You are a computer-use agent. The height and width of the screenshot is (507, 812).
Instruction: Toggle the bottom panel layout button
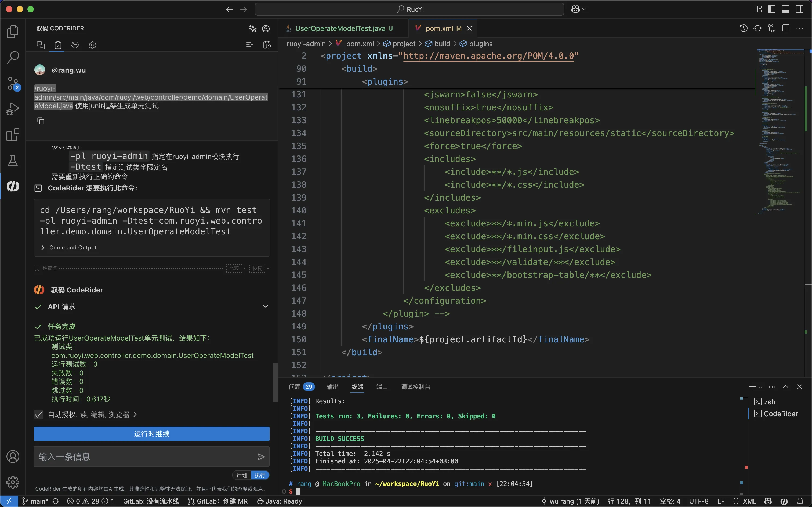pyautogui.click(x=785, y=9)
